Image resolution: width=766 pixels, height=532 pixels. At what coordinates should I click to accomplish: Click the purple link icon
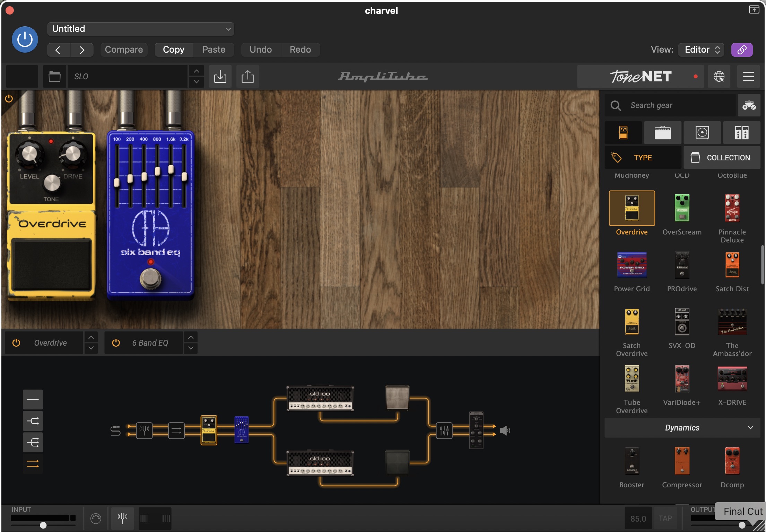pyautogui.click(x=742, y=50)
